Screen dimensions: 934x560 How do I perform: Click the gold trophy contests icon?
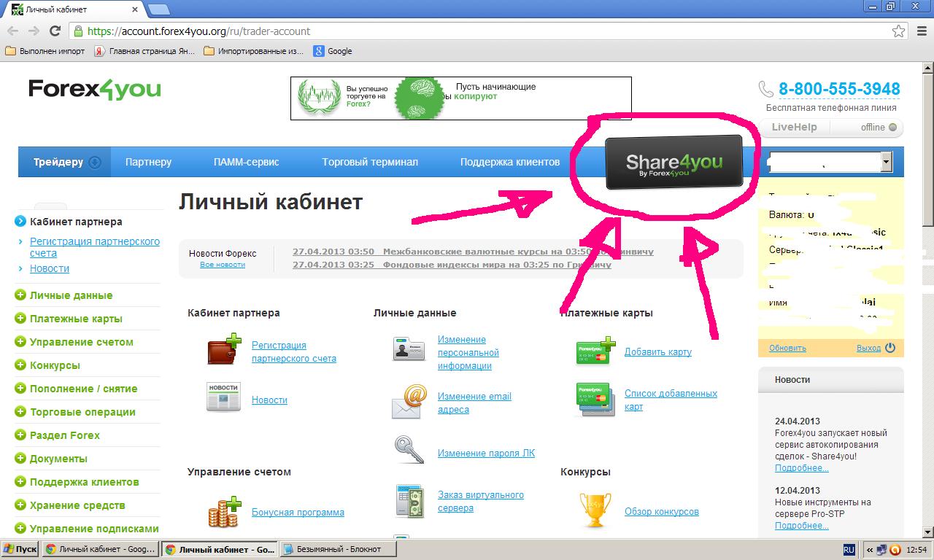point(595,510)
